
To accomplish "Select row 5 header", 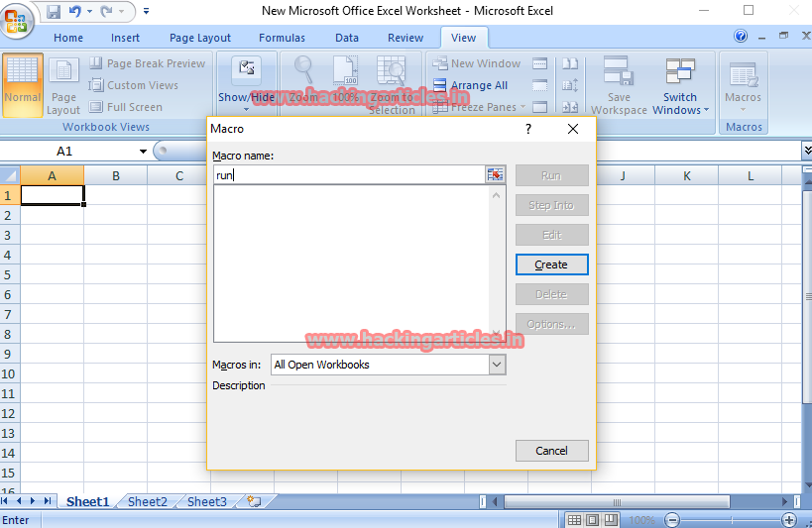I will 10,274.
